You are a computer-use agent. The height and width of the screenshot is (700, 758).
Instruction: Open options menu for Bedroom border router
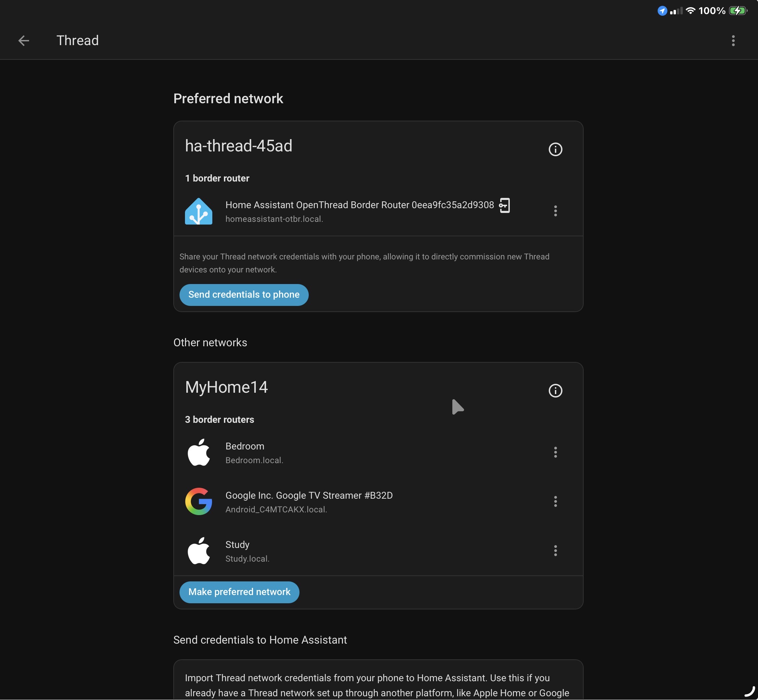coord(555,452)
